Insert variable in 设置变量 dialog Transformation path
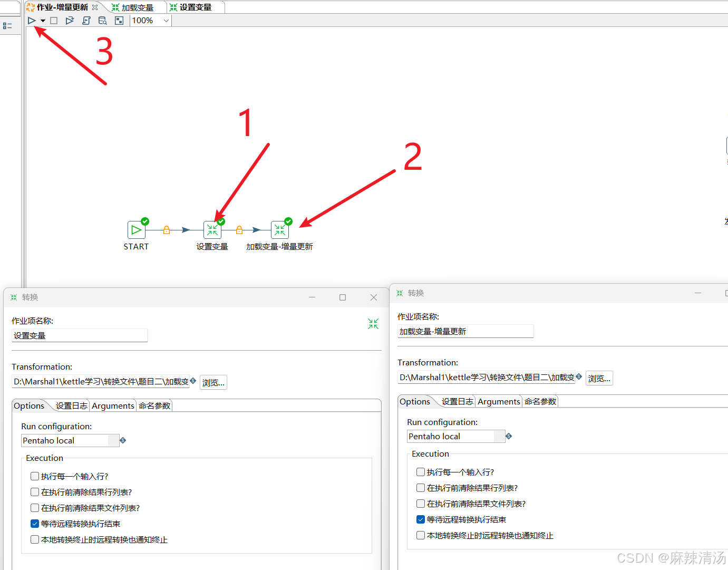Viewport: 728px width, 570px height. [193, 381]
